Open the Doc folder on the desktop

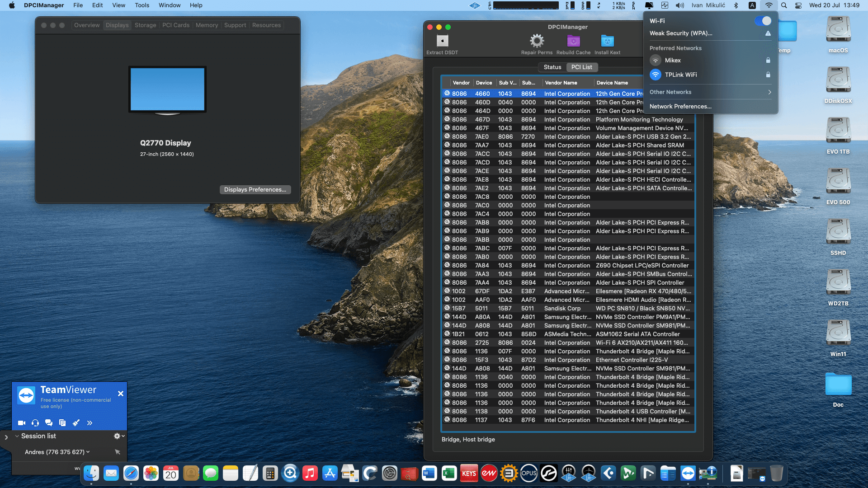838,385
